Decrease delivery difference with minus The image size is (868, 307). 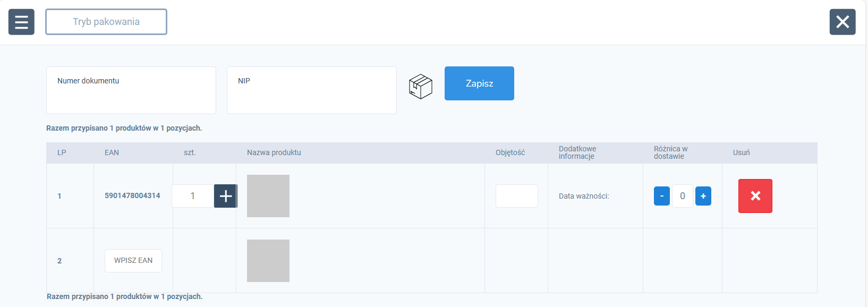pos(662,196)
